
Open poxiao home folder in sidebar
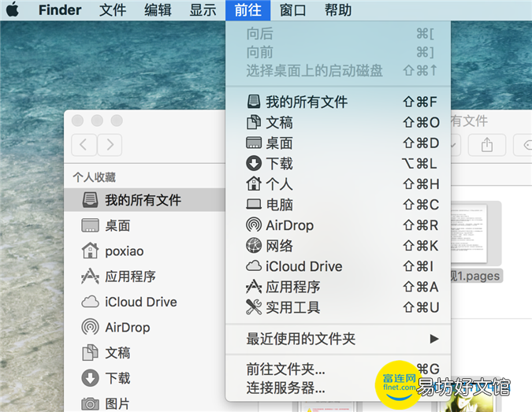coord(145,251)
